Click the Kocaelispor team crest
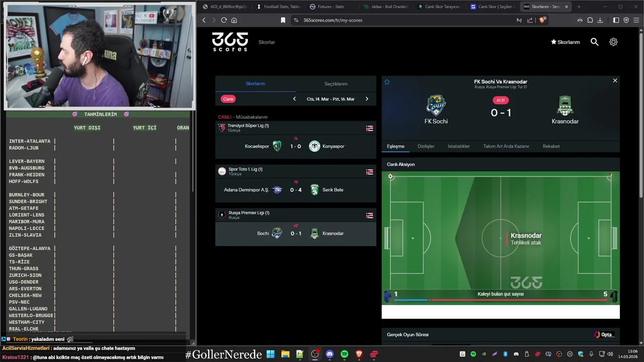 277,146
